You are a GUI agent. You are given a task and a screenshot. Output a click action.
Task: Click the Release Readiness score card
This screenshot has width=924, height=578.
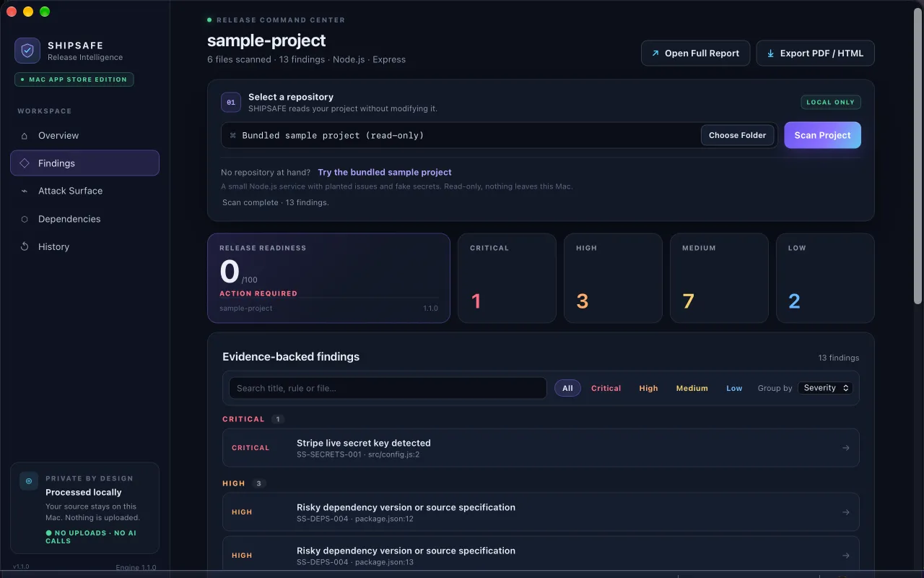tap(328, 277)
